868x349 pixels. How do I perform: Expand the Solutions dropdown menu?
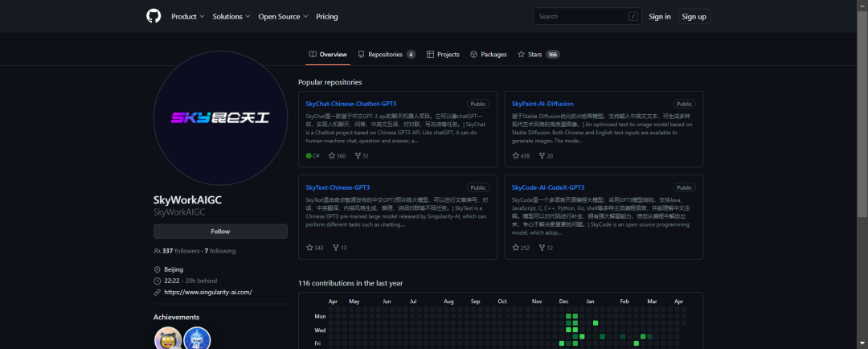pos(231,16)
